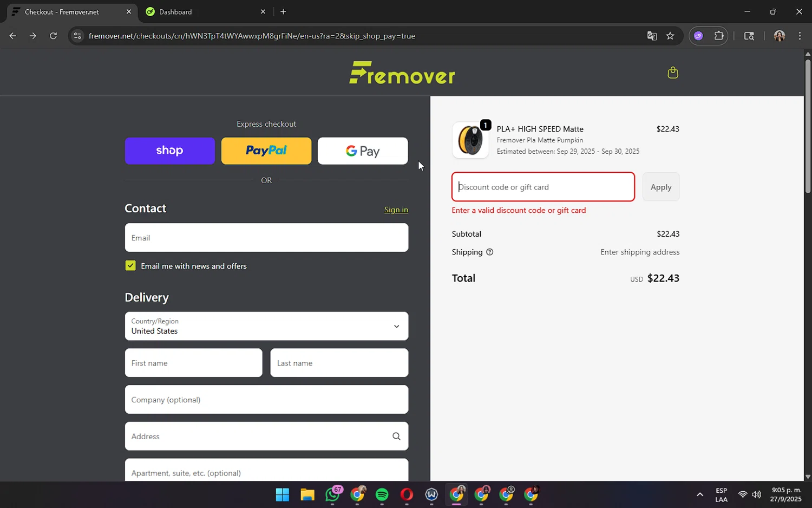
Task: Open Spotify from taskbar
Action: click(382, 494)
